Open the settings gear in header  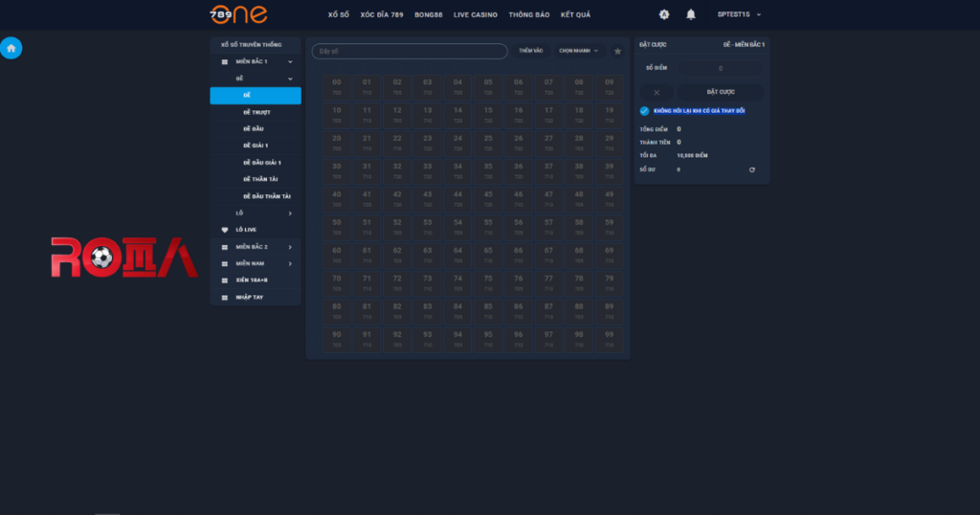tap(664, 14)
